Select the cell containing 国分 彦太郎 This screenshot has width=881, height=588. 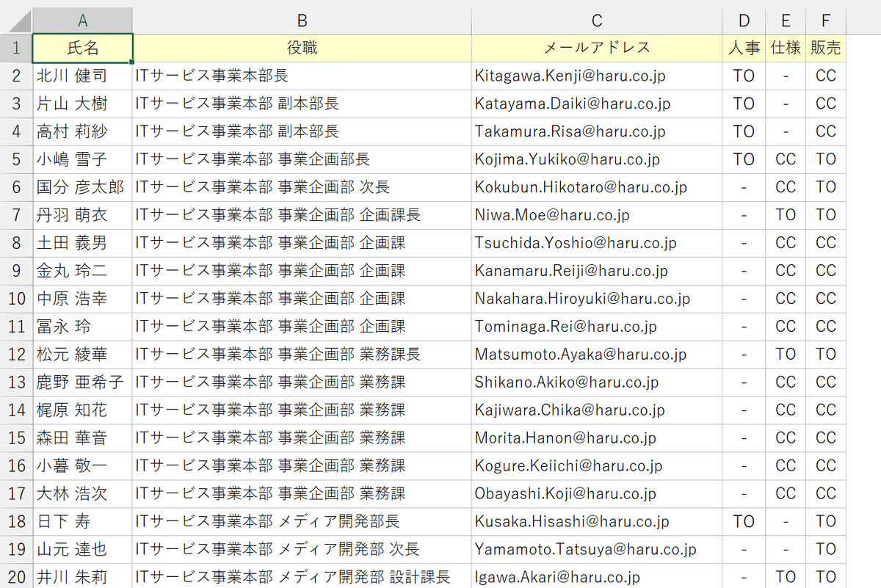pos(83,187)
